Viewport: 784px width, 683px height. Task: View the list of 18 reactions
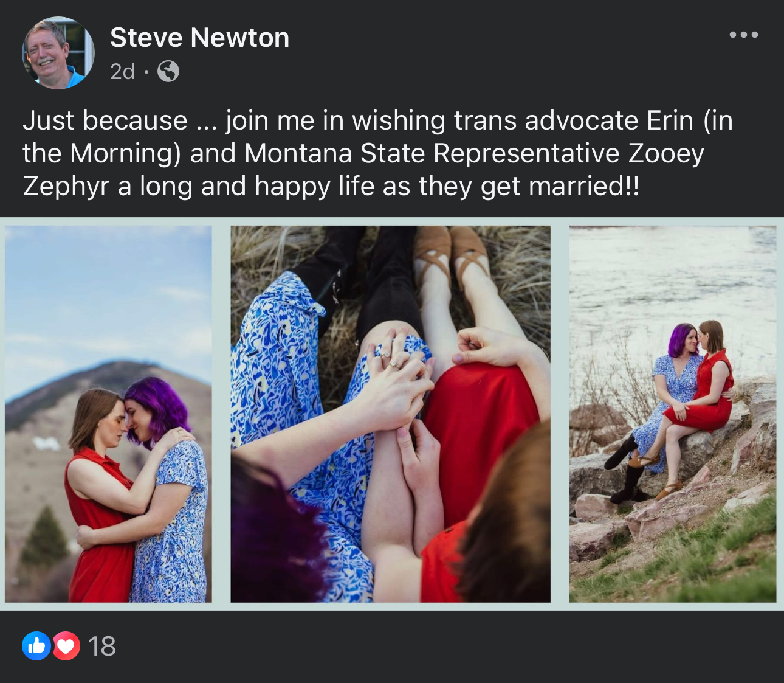coord(101,647)
